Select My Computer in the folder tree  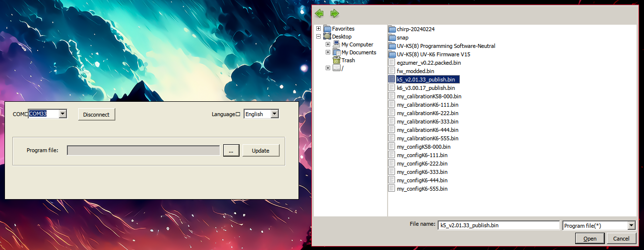point(357,44)
